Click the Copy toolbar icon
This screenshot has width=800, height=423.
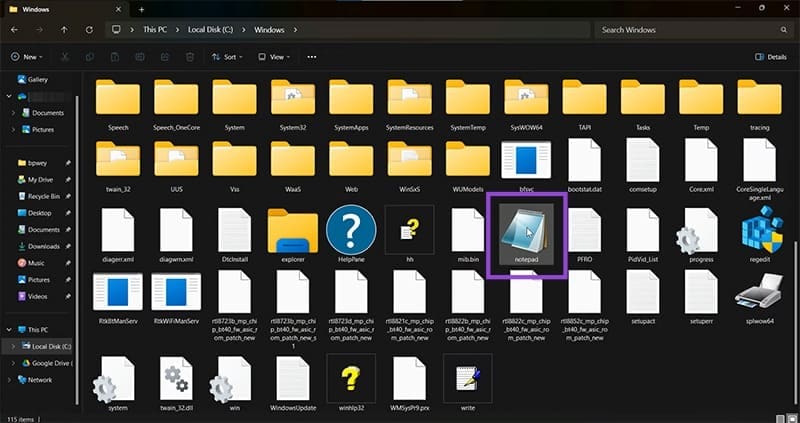(x=90, y=57)
